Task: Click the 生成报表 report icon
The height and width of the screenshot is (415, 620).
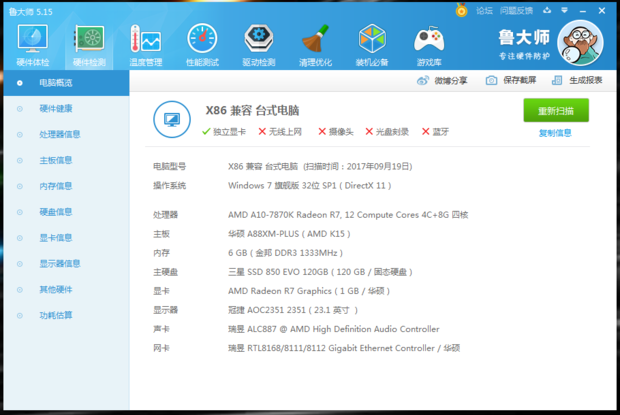Action: pyautogui.click(x=557, y=80)
